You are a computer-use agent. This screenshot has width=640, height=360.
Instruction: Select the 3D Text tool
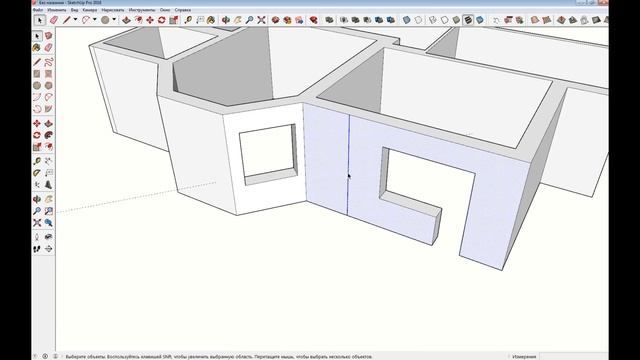click(49, 185)
